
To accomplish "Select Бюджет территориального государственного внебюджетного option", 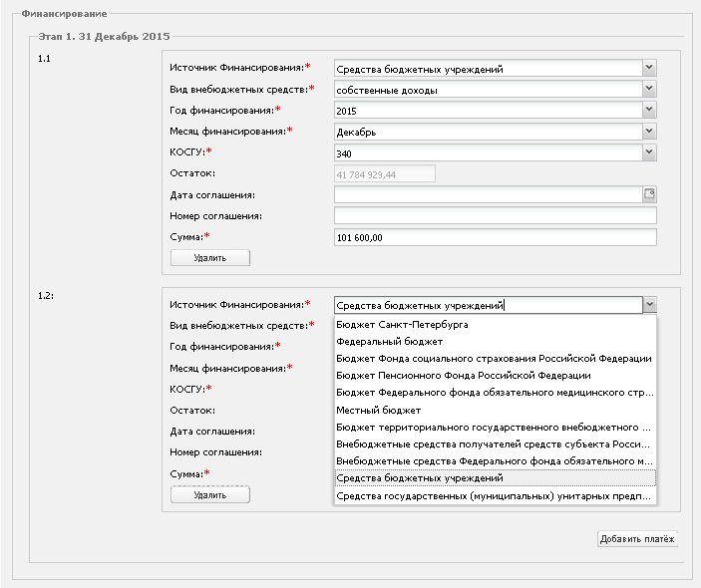I will tap(496, 428).
